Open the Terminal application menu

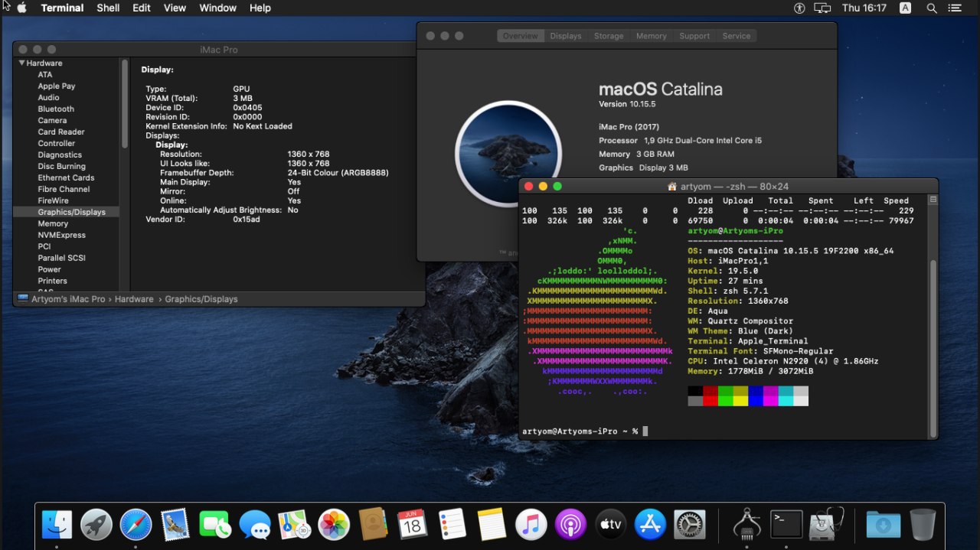click(x=62, y=8)
